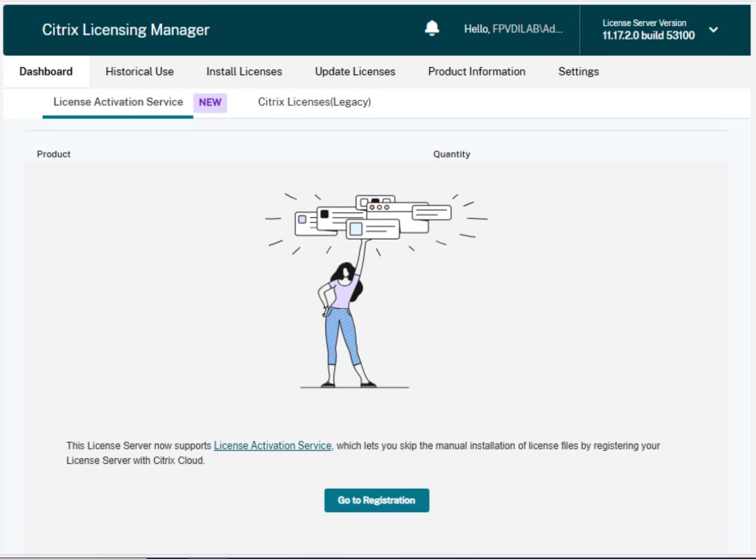Click the Product column header
Image resolution: width=756 pixels, height=559 pixels.
coord(53,154)
